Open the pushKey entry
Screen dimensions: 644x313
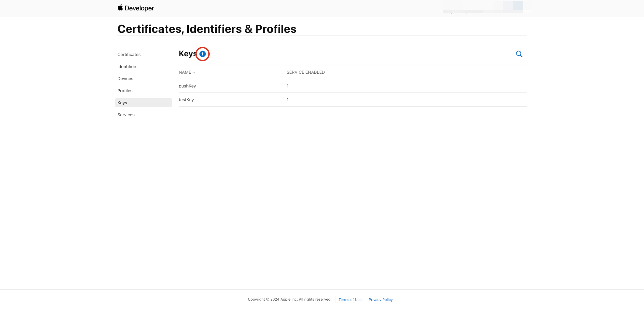tap(187, 86)
